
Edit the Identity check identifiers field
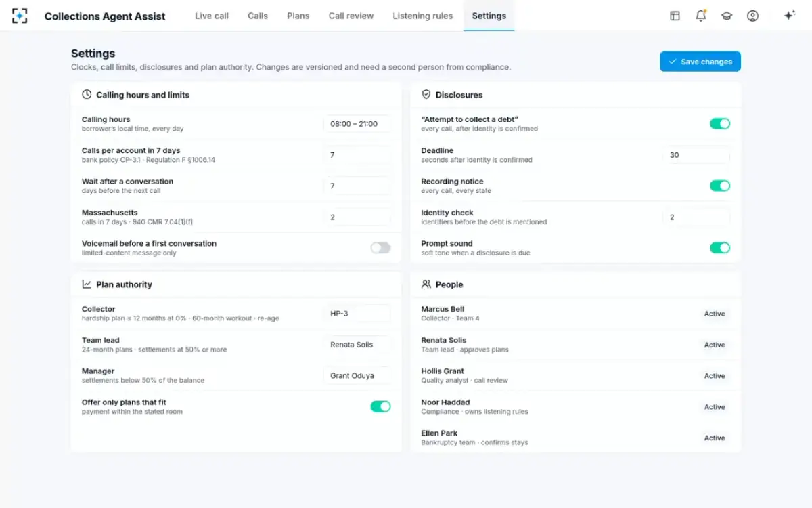tap(696, 217)
